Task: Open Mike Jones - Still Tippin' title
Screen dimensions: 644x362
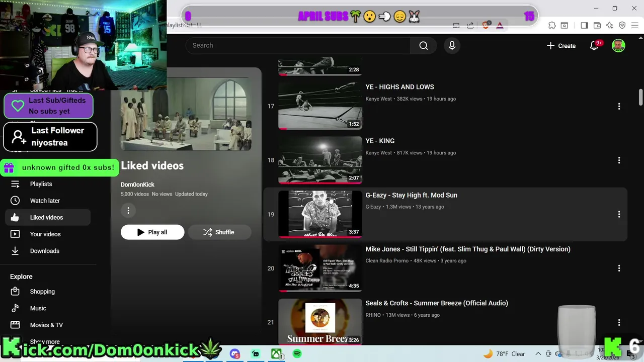Action: click(468, 249)
